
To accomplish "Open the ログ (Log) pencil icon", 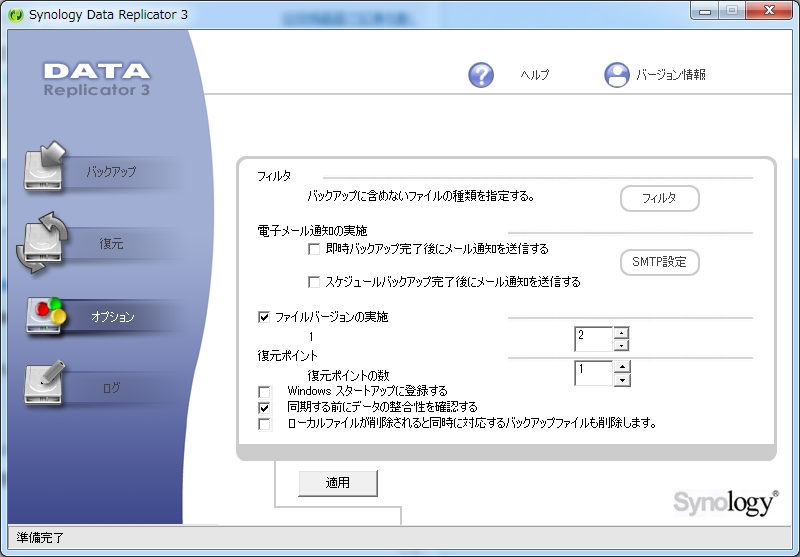I will [x=45, y=382].
